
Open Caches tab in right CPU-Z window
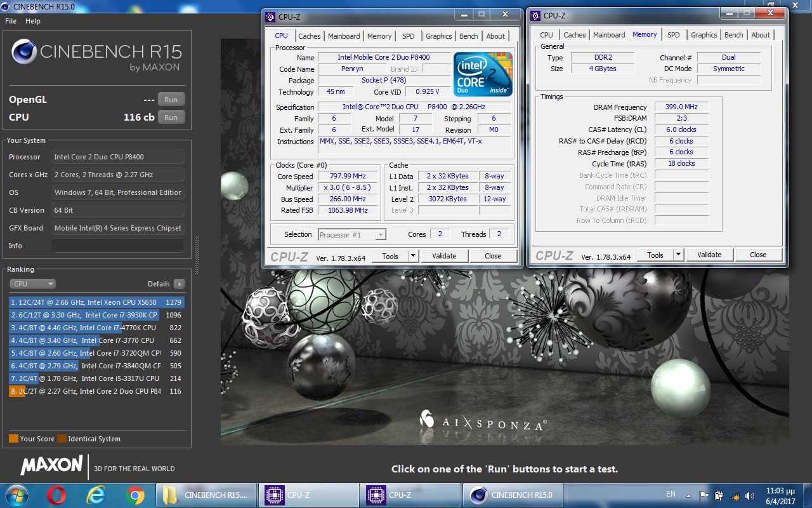(575, 35)
